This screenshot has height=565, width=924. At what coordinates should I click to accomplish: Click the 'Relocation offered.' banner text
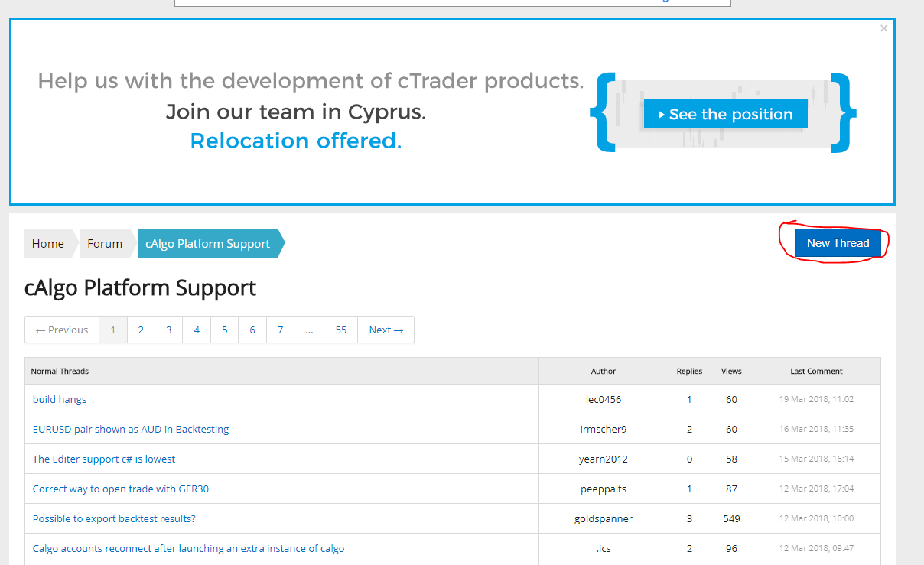(296, 141)
